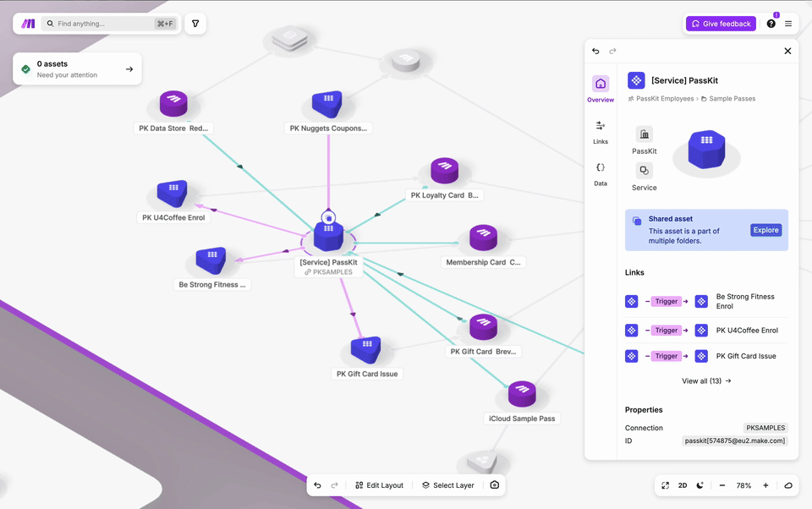Close the PassKit side panel
This screenshot has width=812, height=509.
(x=787, y=51)
